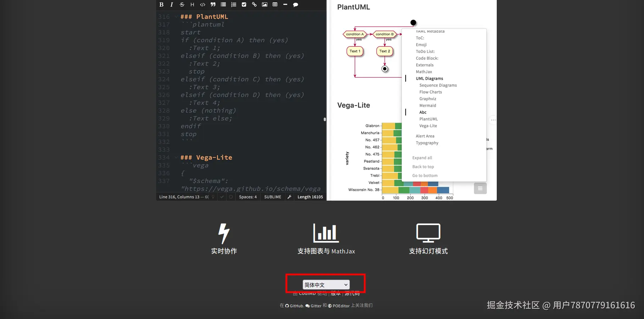Insert hyperlink with the chain icon
This screenshot has height=319, width=644.
254,5
